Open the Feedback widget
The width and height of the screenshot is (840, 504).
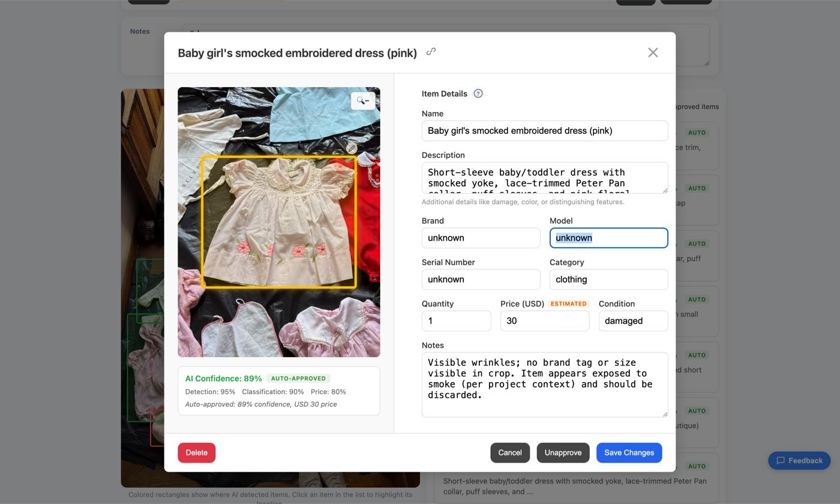pos(799,461)
